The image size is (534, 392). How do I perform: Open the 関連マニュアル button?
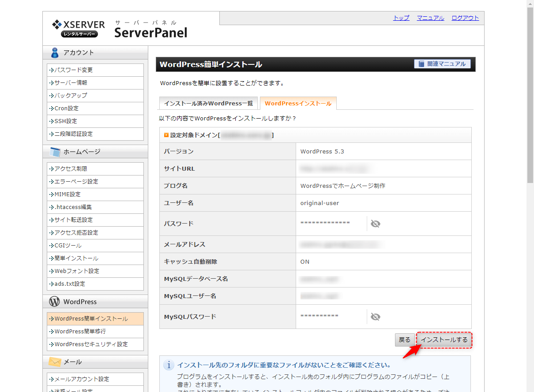(442, 64)
